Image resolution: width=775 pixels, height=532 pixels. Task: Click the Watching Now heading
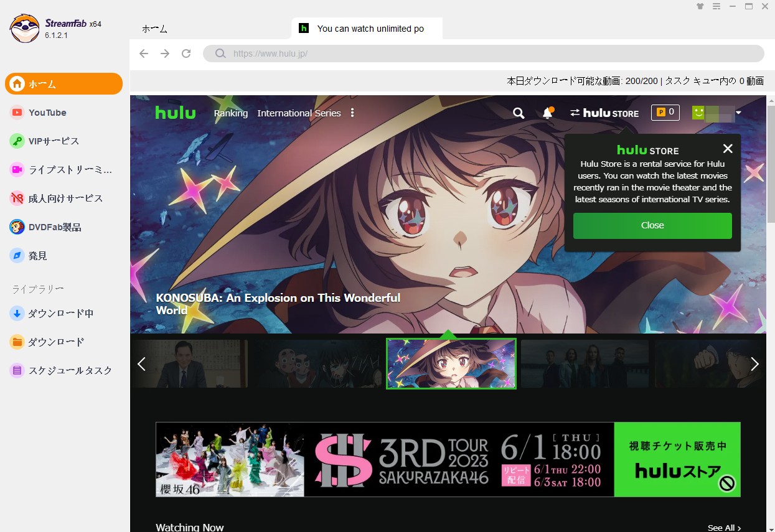tap(190, 527)
